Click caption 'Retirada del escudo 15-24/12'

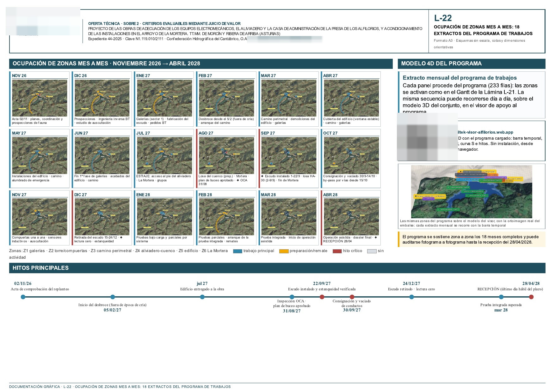coord(98,239)
